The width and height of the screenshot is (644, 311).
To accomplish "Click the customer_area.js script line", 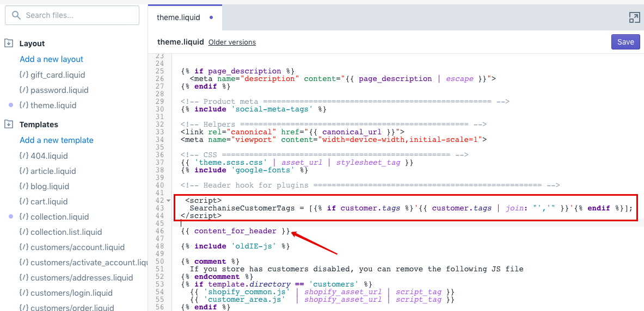I will pyautogui.click(x=322, y=300).
